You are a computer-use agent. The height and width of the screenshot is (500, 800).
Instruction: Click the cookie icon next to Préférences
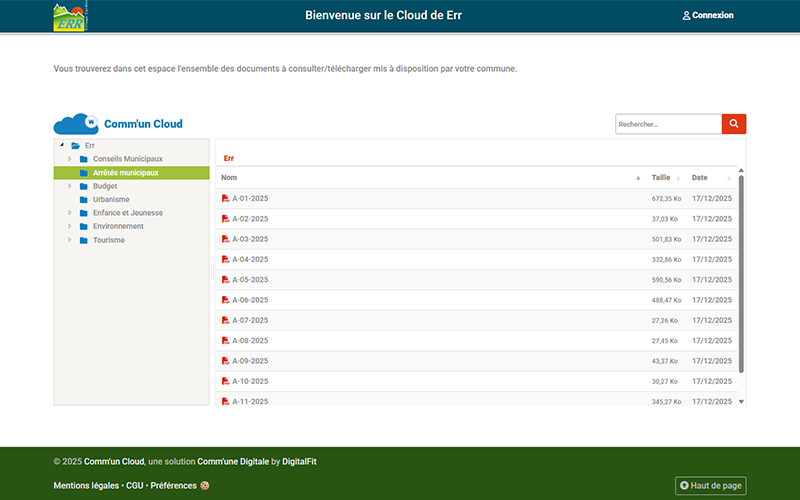click(205, 486)
